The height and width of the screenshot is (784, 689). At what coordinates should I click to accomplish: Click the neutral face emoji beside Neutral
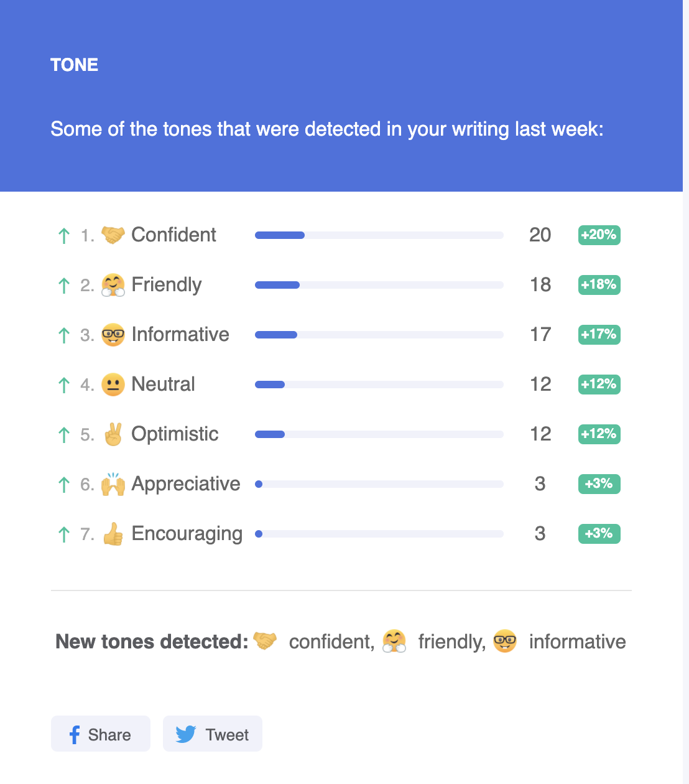[113, 385]
